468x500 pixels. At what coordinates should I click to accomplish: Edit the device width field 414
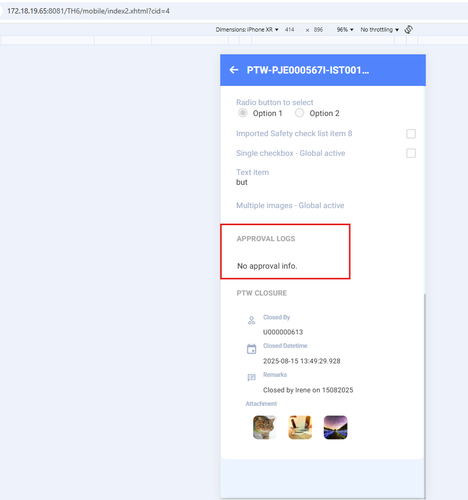coord(290,30)
